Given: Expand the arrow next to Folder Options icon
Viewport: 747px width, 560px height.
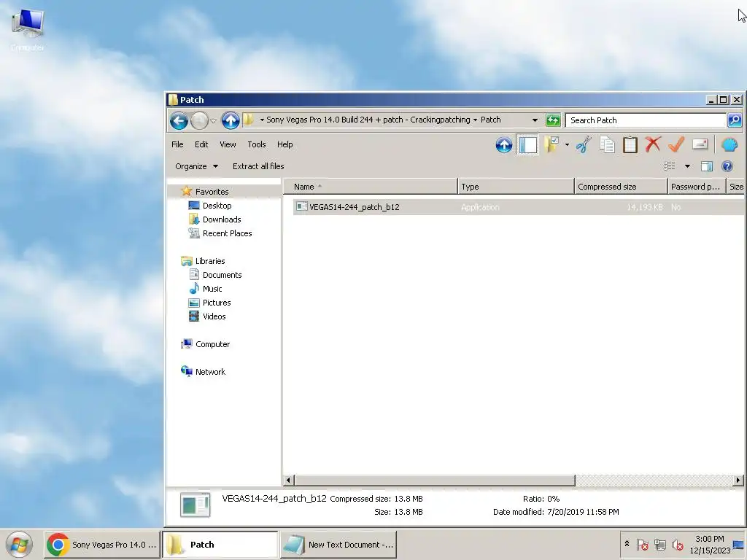Looking at the screenshot, I should [x=567, y=145].
